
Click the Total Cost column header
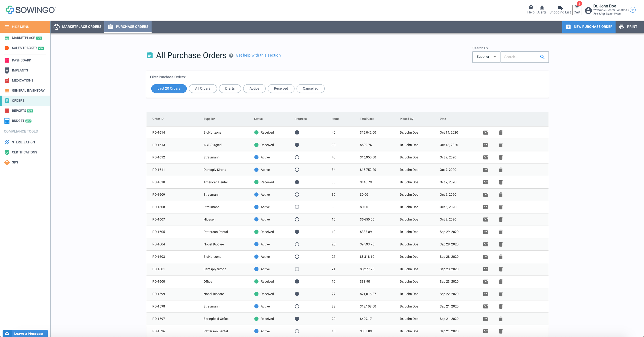[367, 119]
